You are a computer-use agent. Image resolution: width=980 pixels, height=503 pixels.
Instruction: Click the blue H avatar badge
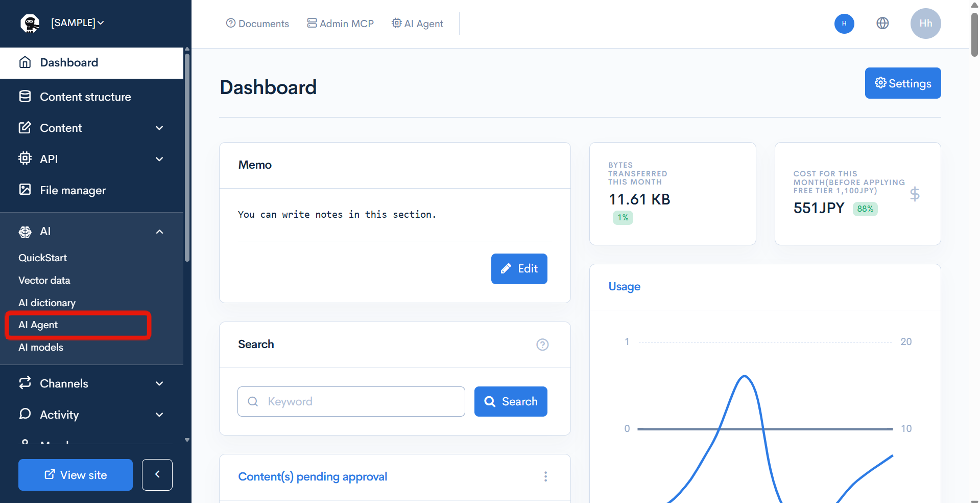pos(844,24)
